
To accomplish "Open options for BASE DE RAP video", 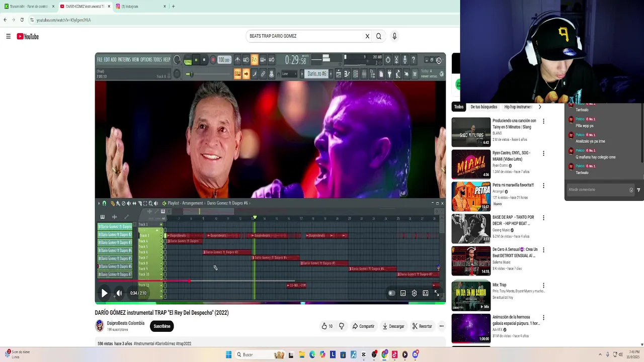I will click(543, 218).
